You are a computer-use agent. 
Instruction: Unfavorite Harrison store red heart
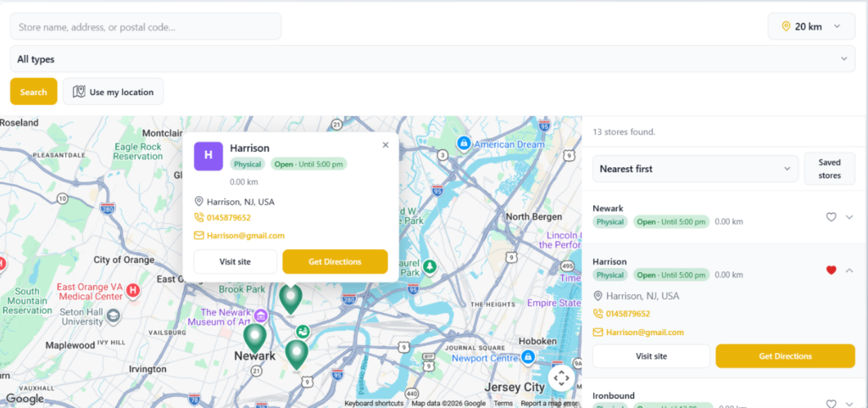(x=831, y=270)
